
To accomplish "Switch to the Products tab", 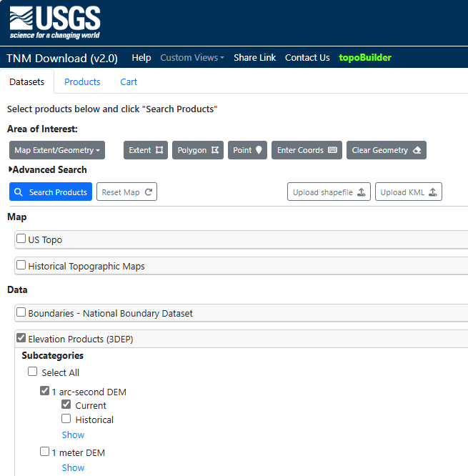I will click(82, 81).
